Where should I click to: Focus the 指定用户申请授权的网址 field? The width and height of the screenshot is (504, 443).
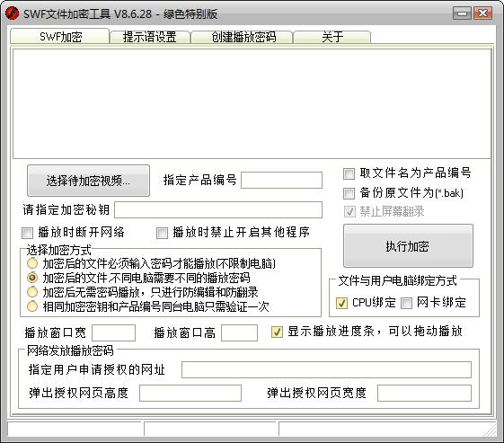(327, 369)
